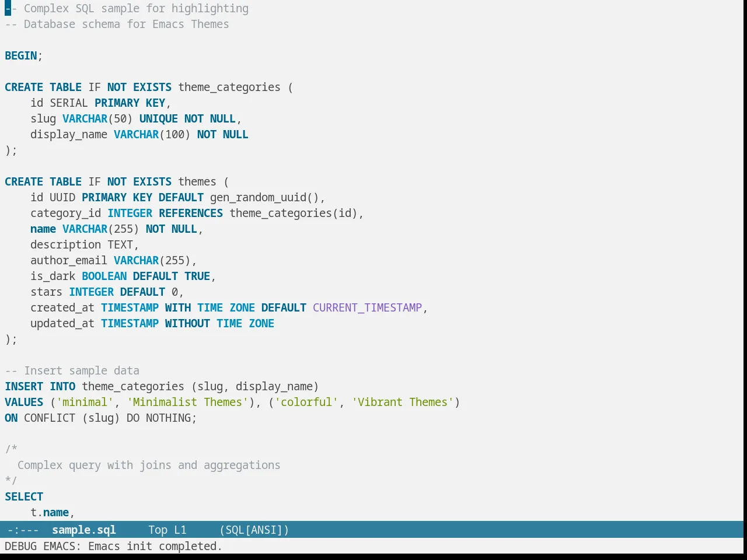Click the comment 'Insert sample data'

tap(82, 370)
